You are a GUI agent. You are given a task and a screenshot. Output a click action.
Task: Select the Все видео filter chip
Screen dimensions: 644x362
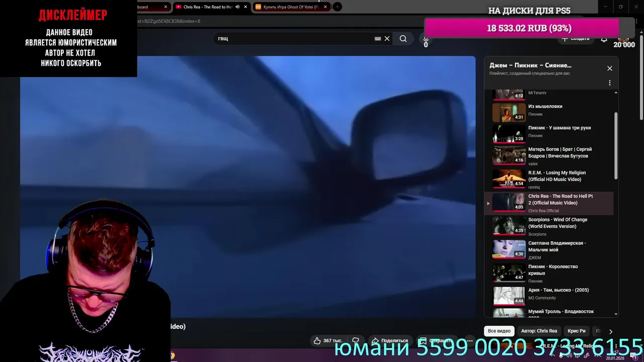tap(499, 331)
